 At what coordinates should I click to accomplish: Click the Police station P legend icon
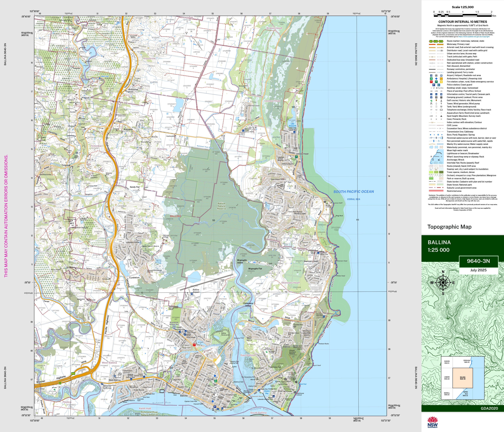(434, 85)
